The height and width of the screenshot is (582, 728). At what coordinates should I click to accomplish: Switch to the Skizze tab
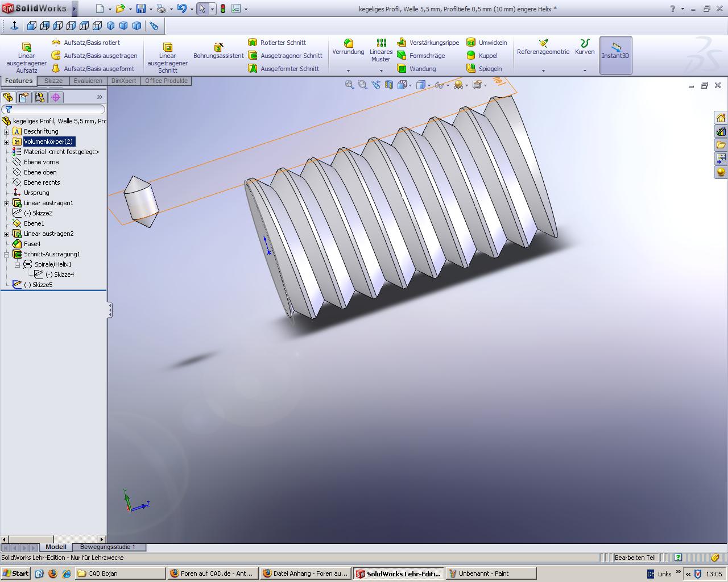coord(53,81)
